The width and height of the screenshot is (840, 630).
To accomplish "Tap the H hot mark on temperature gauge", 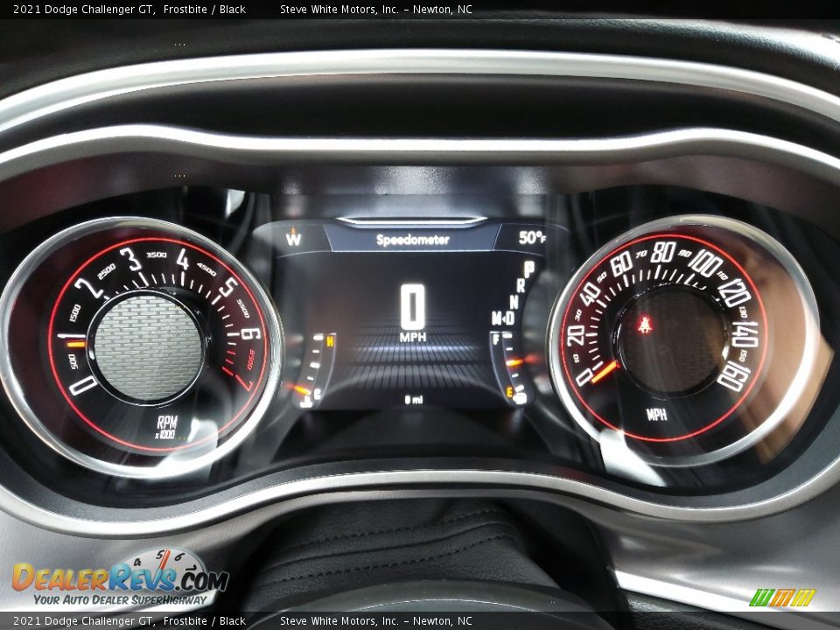I will (x=330, y=340).
